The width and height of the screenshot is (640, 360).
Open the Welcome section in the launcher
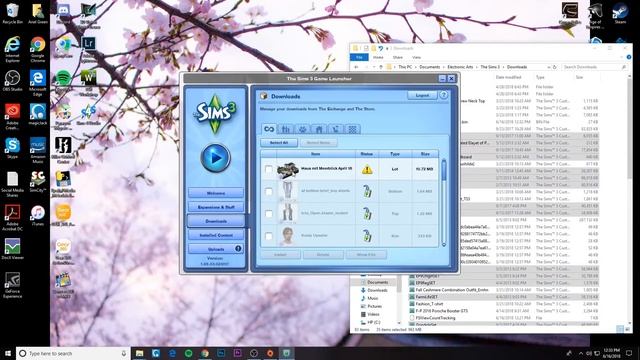(216, 193)
